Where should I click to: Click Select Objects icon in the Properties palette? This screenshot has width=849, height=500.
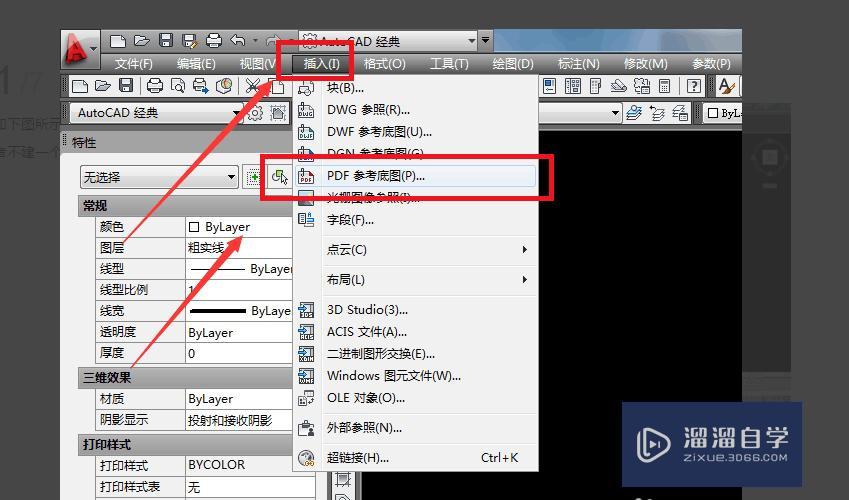coord(279,177)
